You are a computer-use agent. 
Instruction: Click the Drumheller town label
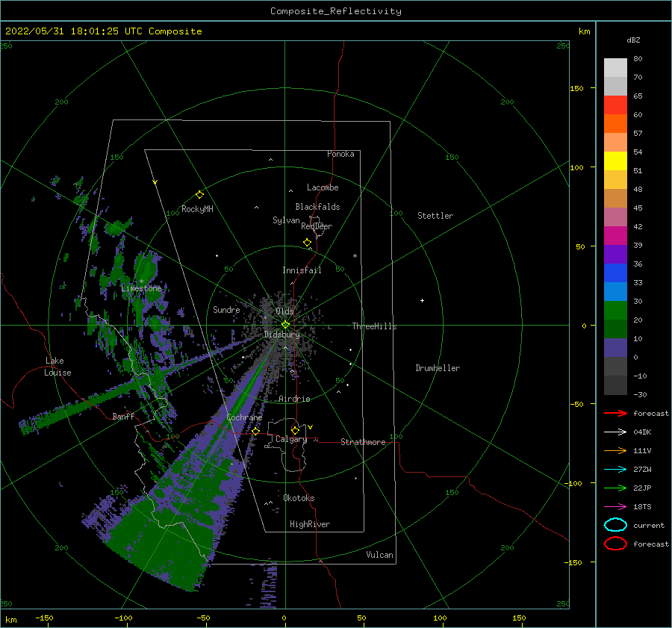[x=438, y=368]
